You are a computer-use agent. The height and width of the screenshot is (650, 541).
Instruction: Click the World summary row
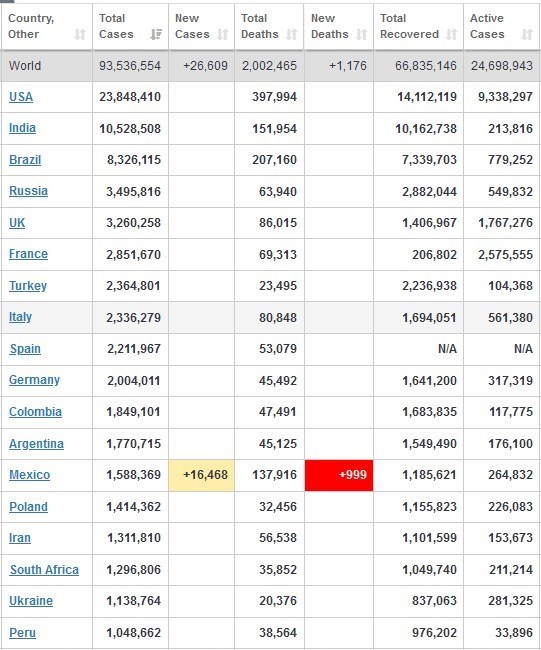[270, 66]
